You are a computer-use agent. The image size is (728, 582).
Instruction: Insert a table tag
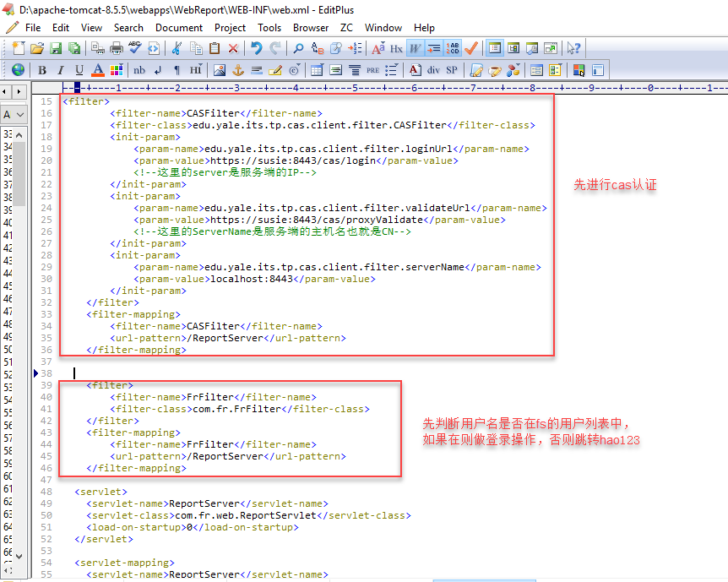[317, 70]
